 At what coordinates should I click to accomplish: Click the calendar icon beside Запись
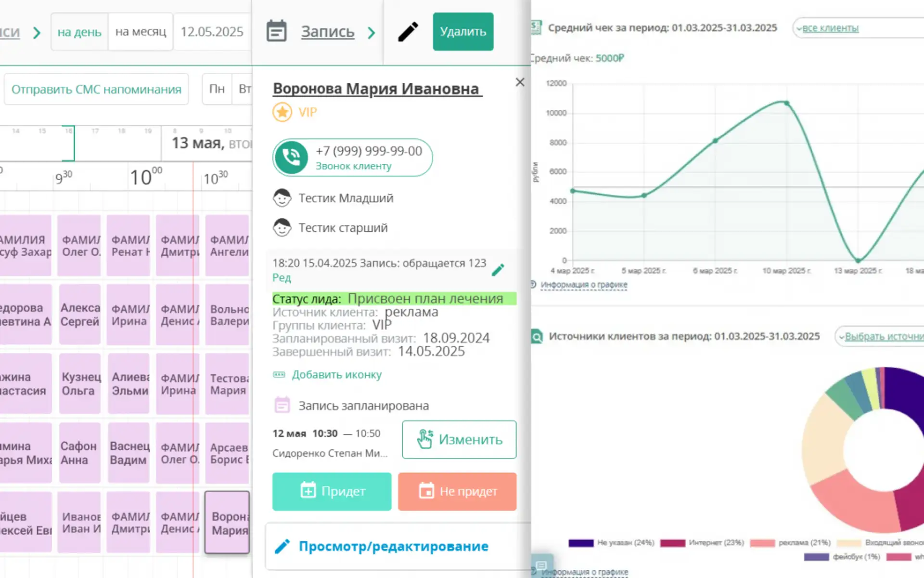[x=276, y=31]
